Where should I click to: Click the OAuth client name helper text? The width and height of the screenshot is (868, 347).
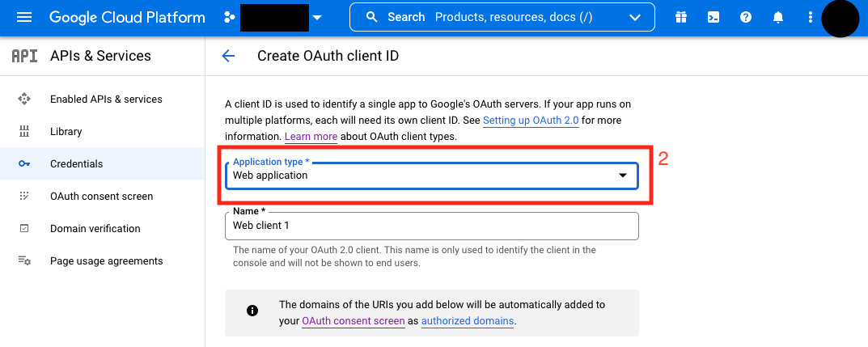tap(415, 256)
